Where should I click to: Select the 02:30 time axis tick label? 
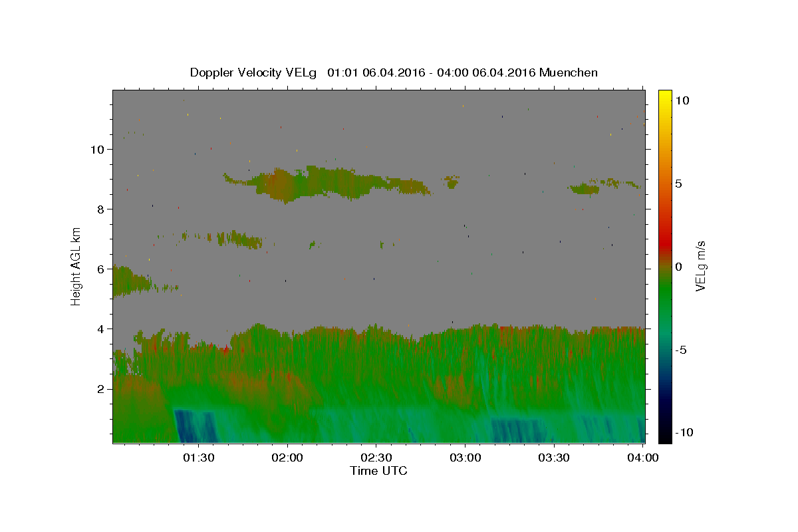click(376, 458)
